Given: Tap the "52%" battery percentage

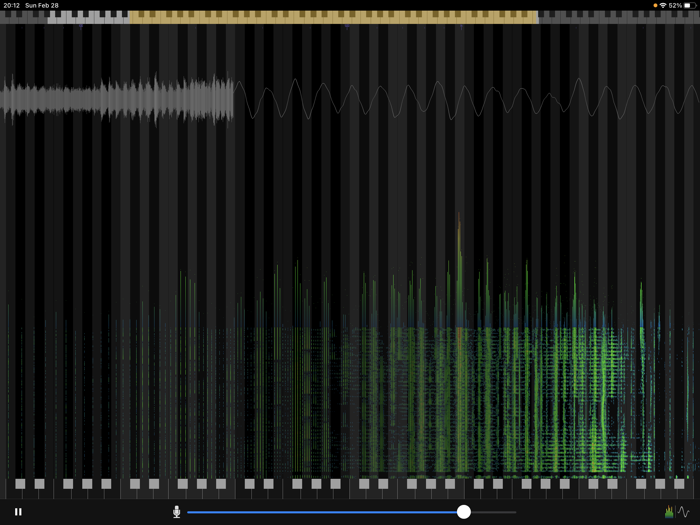Looking at the screenshot, I should click(675, 5).
